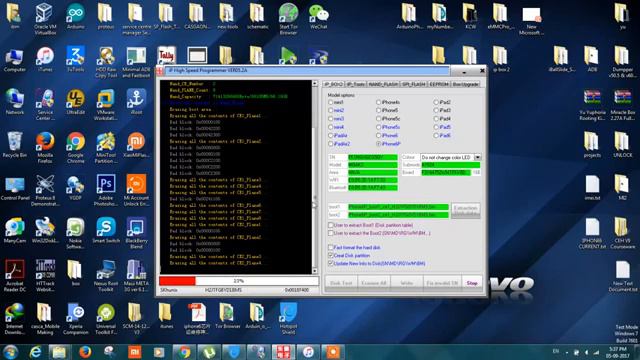Open iTunes from the taskbar
Screen dimensions: 640x360
click(308, 352)
